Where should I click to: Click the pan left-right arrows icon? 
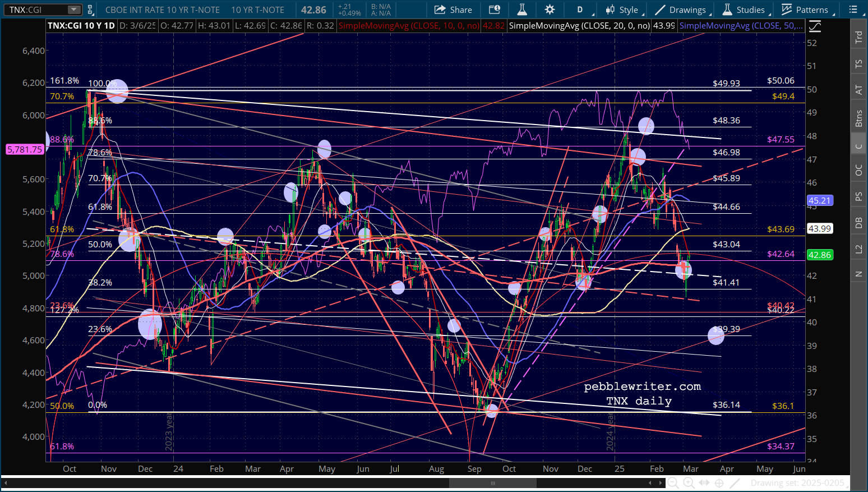point(704,483)
